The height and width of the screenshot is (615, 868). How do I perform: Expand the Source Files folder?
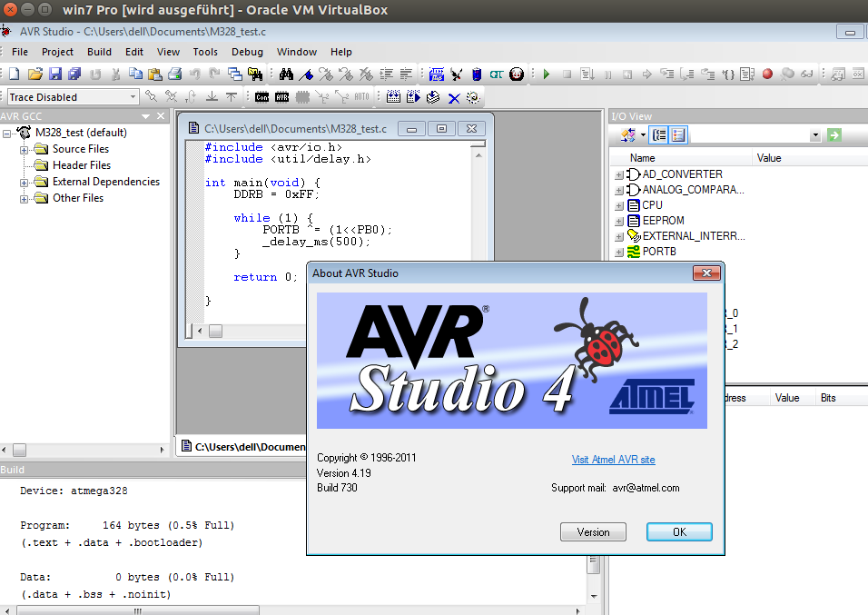[24, 150]
